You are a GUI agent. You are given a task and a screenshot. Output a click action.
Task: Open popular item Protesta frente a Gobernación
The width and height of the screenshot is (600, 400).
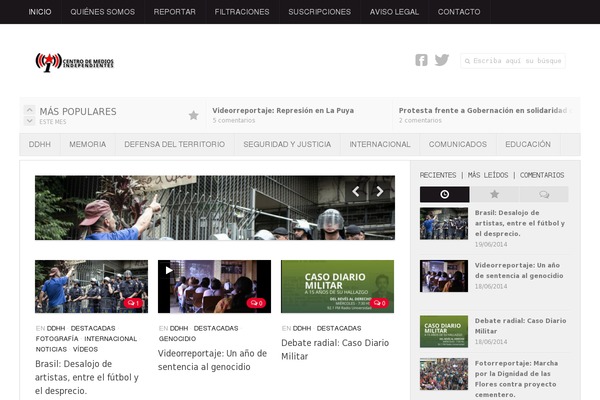[x=485, y=110]
